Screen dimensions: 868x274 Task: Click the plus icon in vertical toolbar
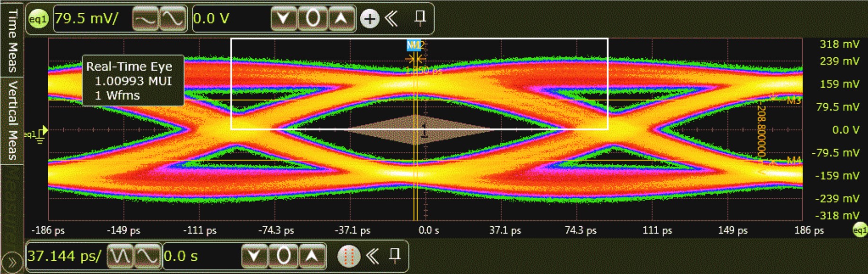click(370, 19)
